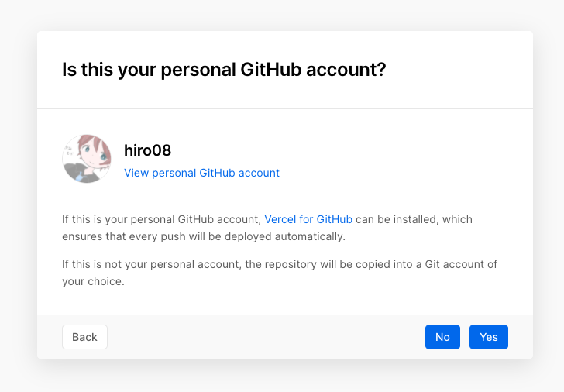
Task: Open Vercel for GitHub integration info
Action: click(x=308, y=219)
